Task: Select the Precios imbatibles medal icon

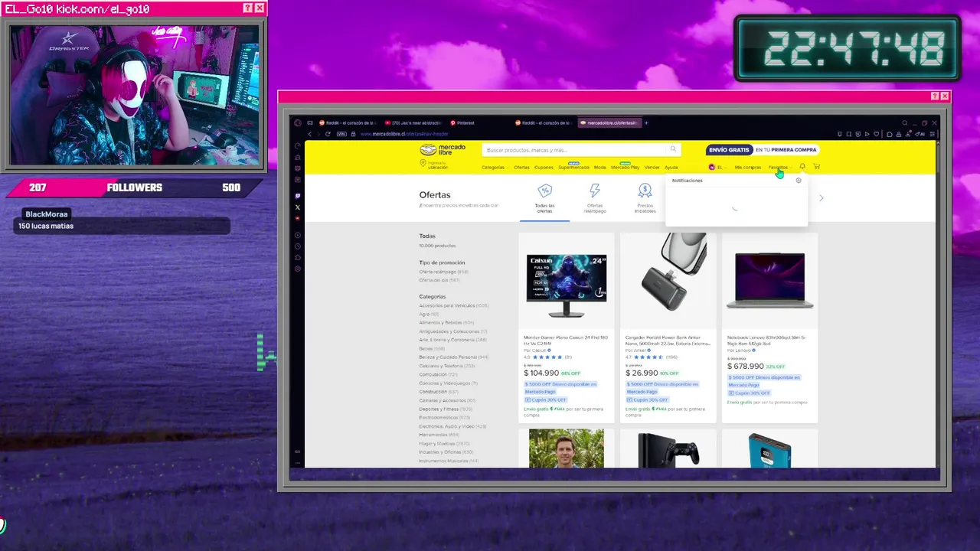Action: pos(645,191)
